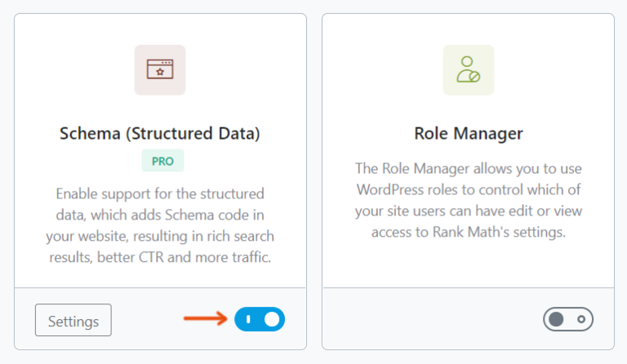Click the line 'Enable support for the structured'
627x364 pixels.
(x=160, y=194)
